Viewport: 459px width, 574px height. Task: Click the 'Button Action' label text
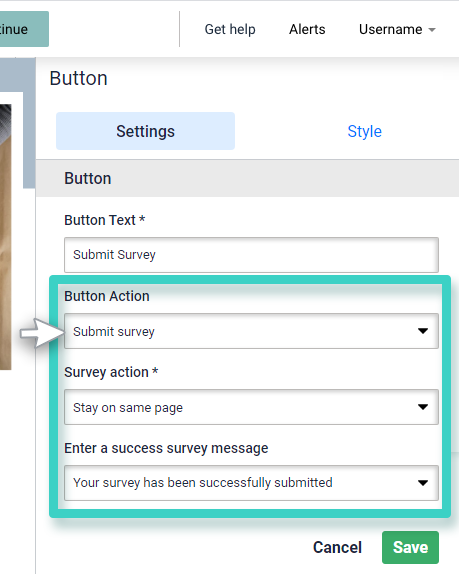click(x=107, y=296)
